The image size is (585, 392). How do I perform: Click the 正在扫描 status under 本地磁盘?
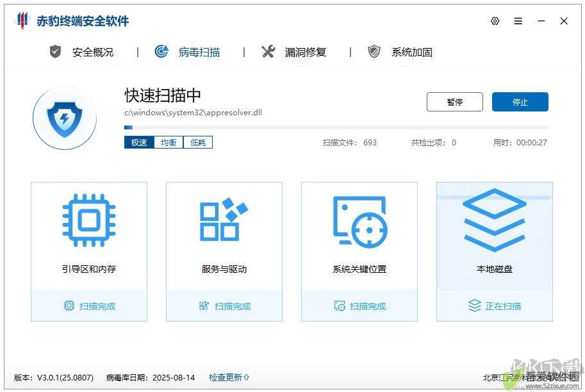coord(503,306)
